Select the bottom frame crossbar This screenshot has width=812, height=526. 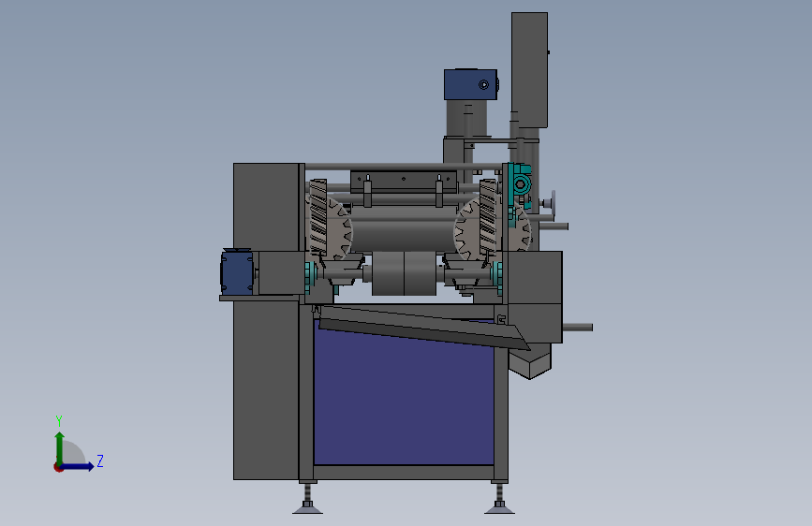(x=404, y=472)
